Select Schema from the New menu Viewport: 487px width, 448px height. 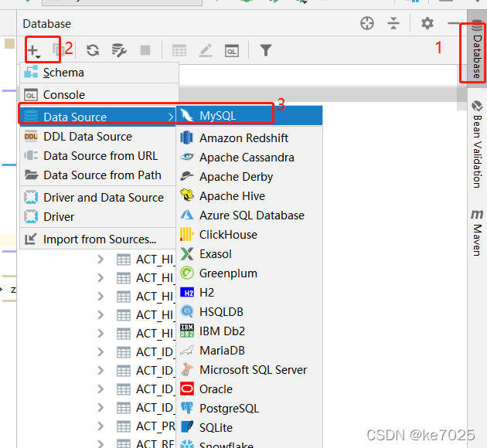point(100,73)
